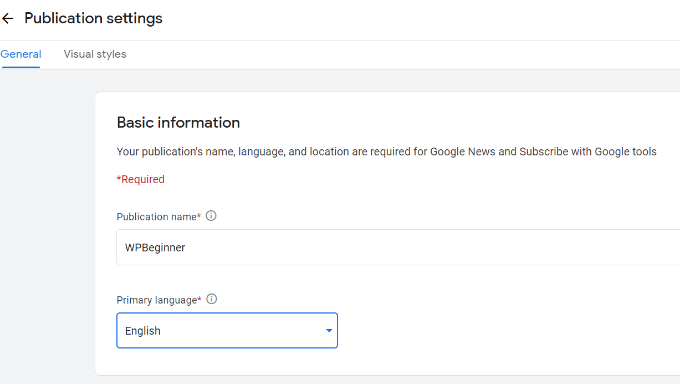Open the Primary language dropdown set to English
The width and height of the screenshot is (680, 384).
[227, 331]
